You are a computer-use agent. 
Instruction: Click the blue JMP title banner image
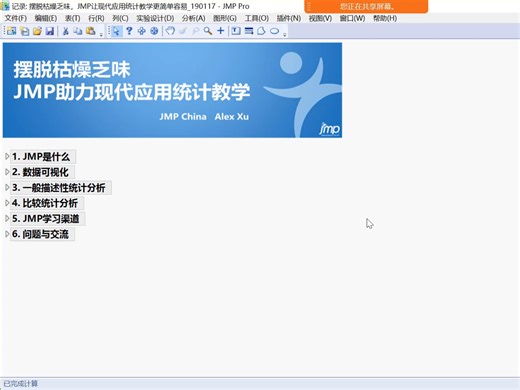[x=172, y=90]
